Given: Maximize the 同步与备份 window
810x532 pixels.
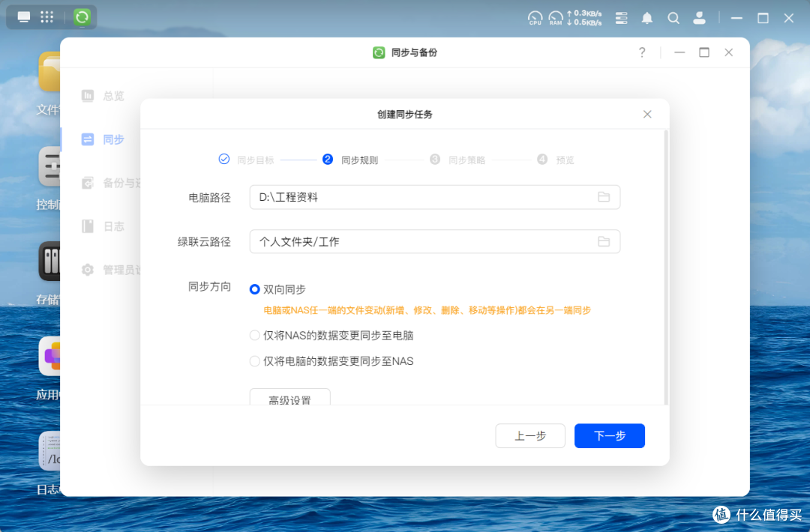Looking at the screenshot, I should pos(703,52).
